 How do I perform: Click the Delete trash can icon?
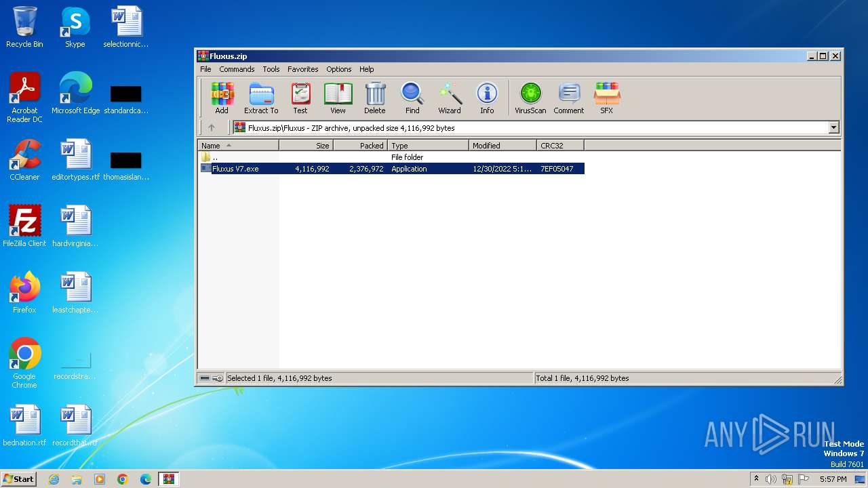click(374, 98)
